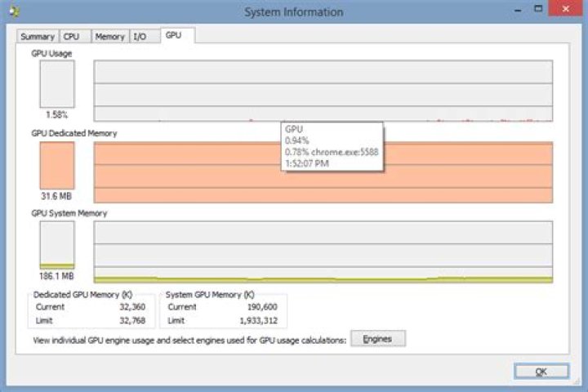Click the GPU Usage section label
This screenshot has height=392, width=588.
[51, 54]
